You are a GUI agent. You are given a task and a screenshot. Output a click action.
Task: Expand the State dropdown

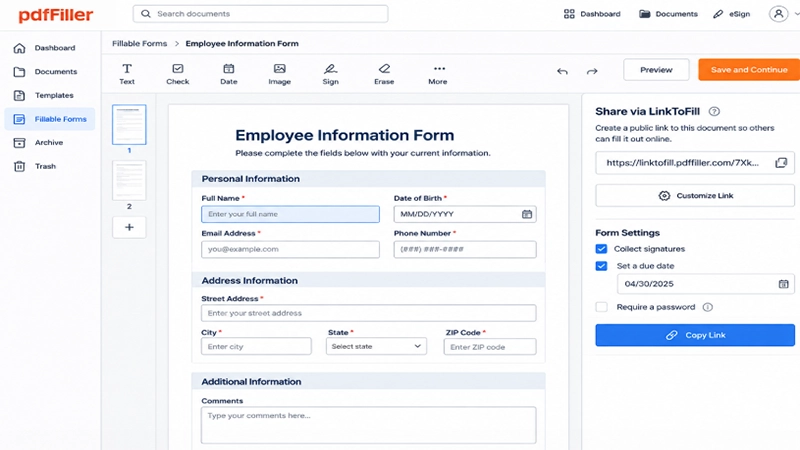coord(376,346)
